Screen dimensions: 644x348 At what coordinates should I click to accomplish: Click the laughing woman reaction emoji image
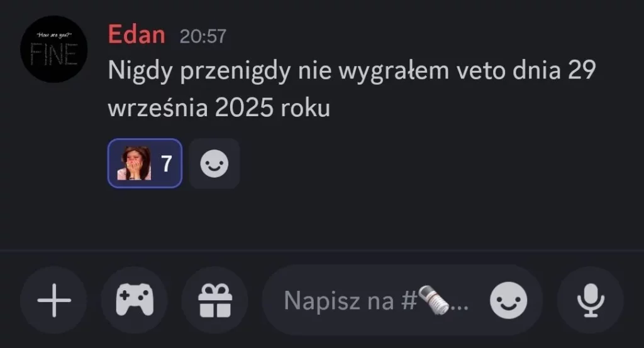click(134, 163)
